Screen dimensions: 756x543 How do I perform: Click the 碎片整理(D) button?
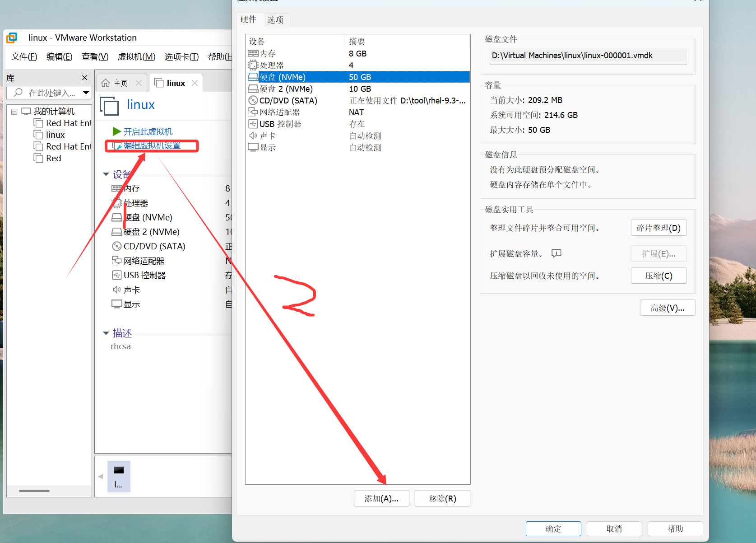pos(659,228)
